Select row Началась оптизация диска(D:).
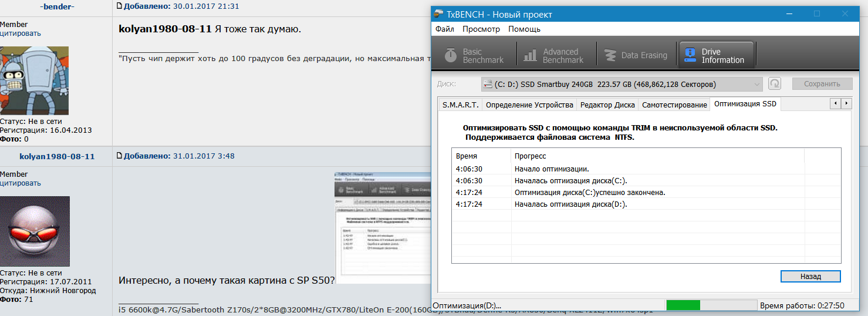This screenshot has width=868, height=316. click(x=646, y=204)
